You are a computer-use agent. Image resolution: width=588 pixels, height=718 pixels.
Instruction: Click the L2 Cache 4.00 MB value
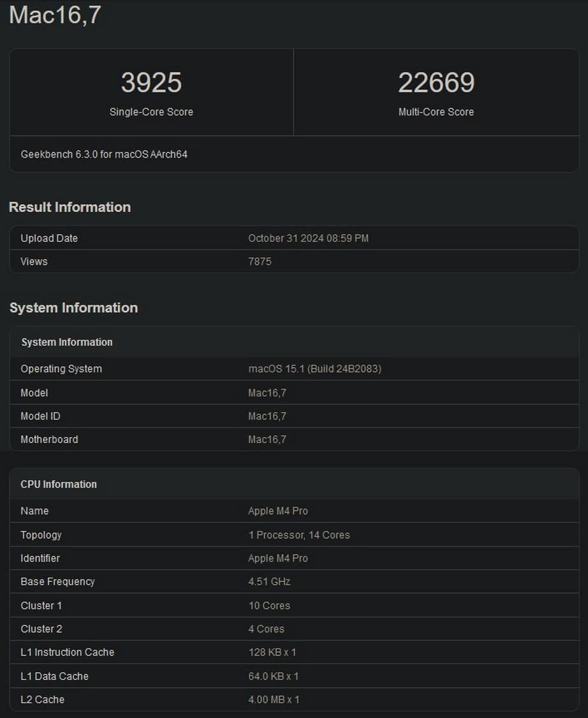[x=274, y=699]
